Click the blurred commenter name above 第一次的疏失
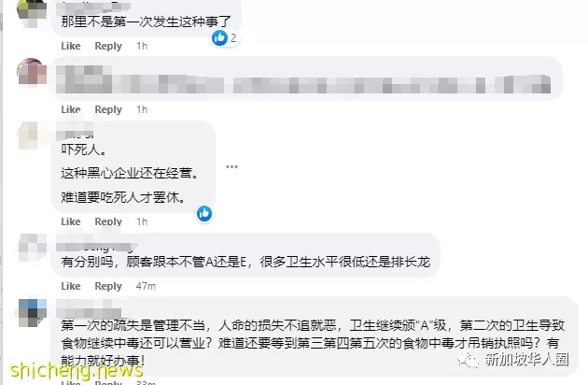 point(89,308)
